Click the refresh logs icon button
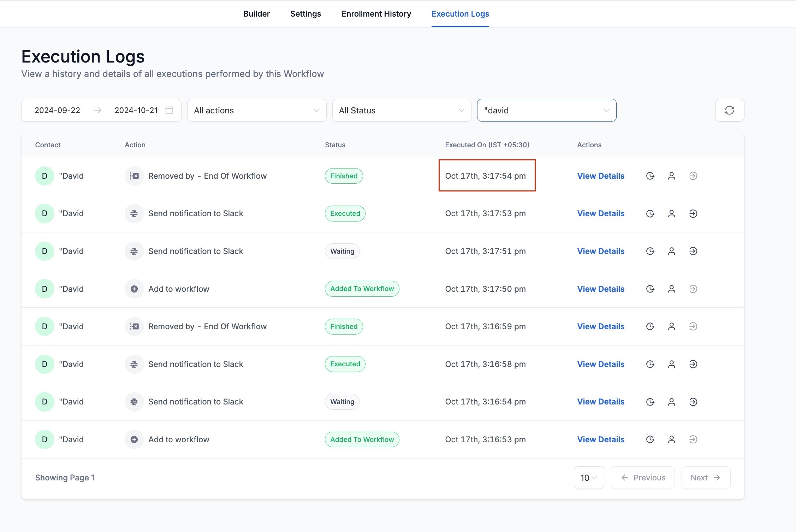Screen dimensions: 796x532 729,110
